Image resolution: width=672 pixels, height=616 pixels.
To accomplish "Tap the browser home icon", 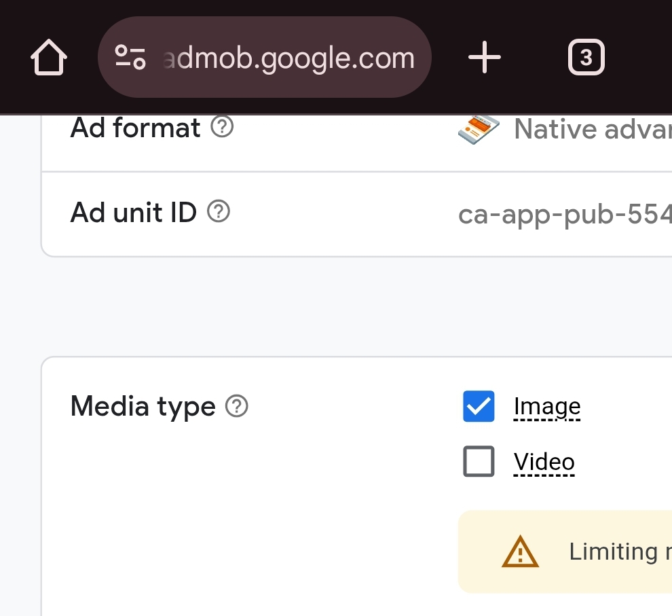I will click(49, 58).
